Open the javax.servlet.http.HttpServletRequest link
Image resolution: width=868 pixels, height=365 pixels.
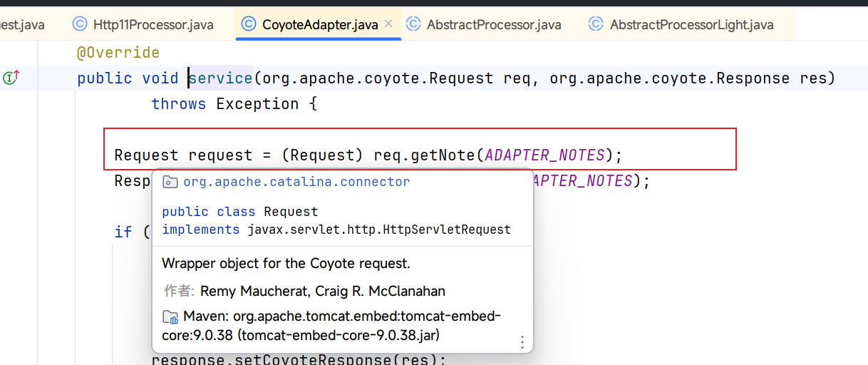click(378, 230)
